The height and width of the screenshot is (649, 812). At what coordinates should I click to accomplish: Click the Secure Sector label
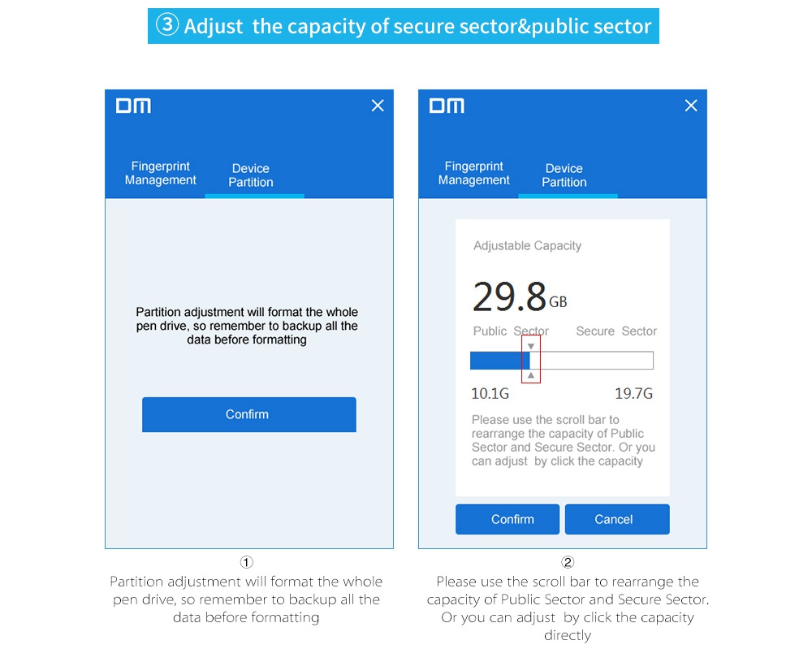616,331
